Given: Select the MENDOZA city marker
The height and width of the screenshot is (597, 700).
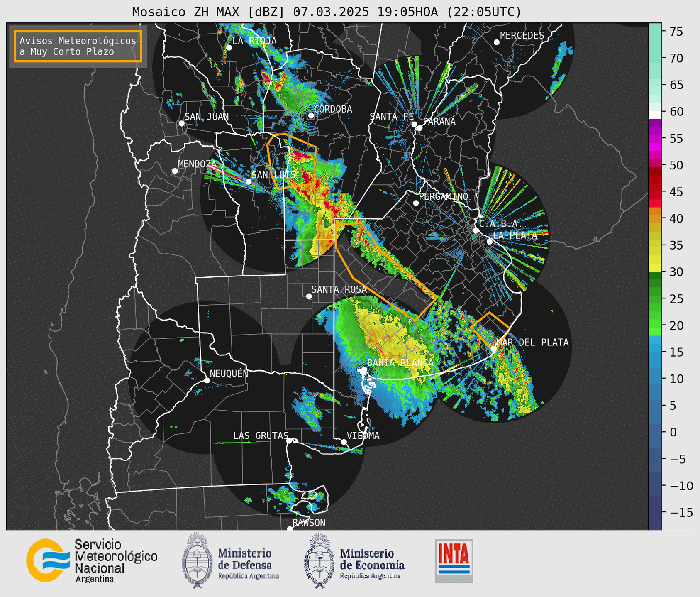Looking at the screenshot, I should click(175, 171).
